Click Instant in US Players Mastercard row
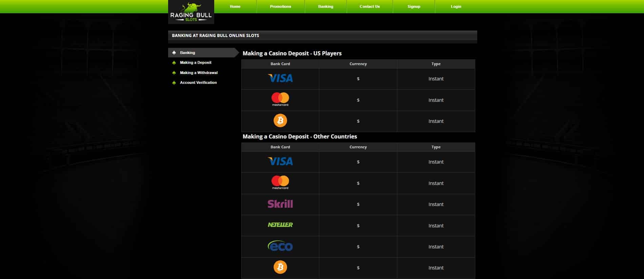The image size is (644, 279). (x=436, y=100)
